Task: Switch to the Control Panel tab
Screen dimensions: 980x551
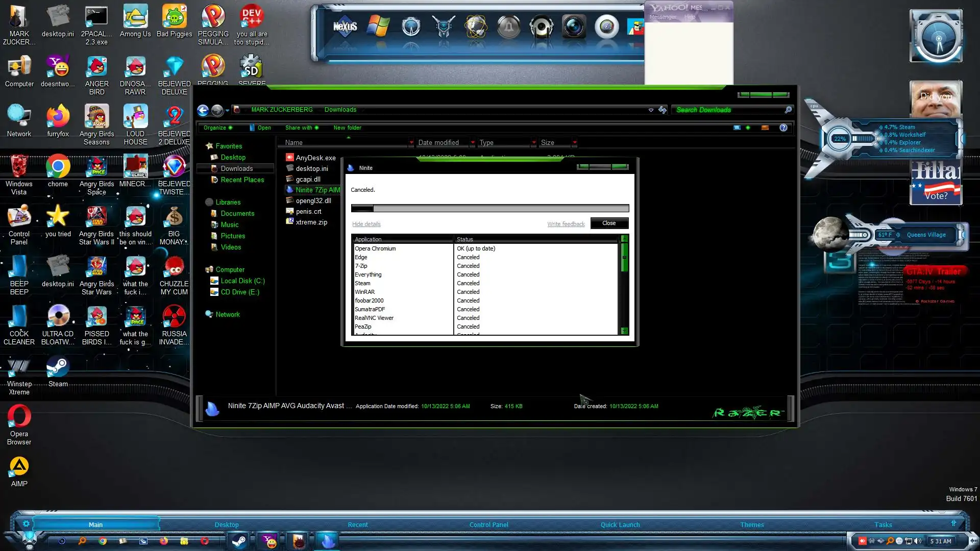Action: [x=488, y=524]
